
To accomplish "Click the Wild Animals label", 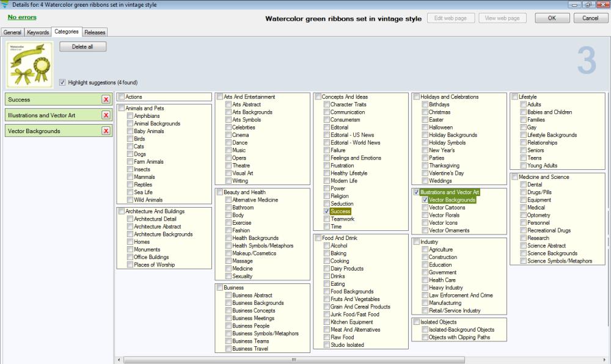I will pyautogui.click(x=148, y=200).
